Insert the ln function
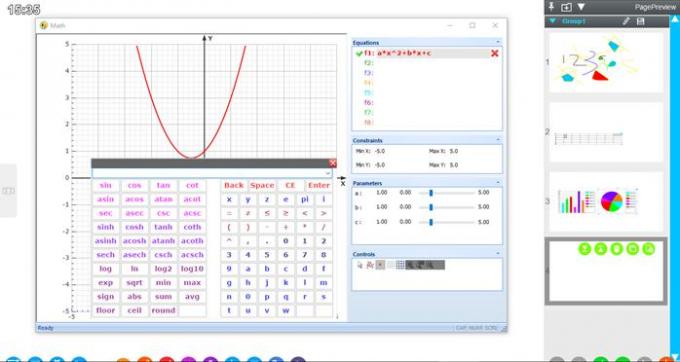The image size is (680, 362). [134, 269]
